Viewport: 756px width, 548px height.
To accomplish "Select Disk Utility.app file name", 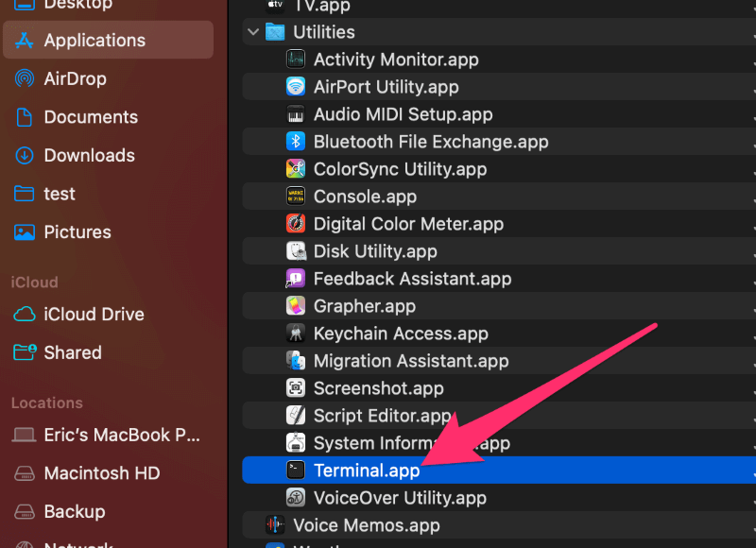I will click(375, 251).
